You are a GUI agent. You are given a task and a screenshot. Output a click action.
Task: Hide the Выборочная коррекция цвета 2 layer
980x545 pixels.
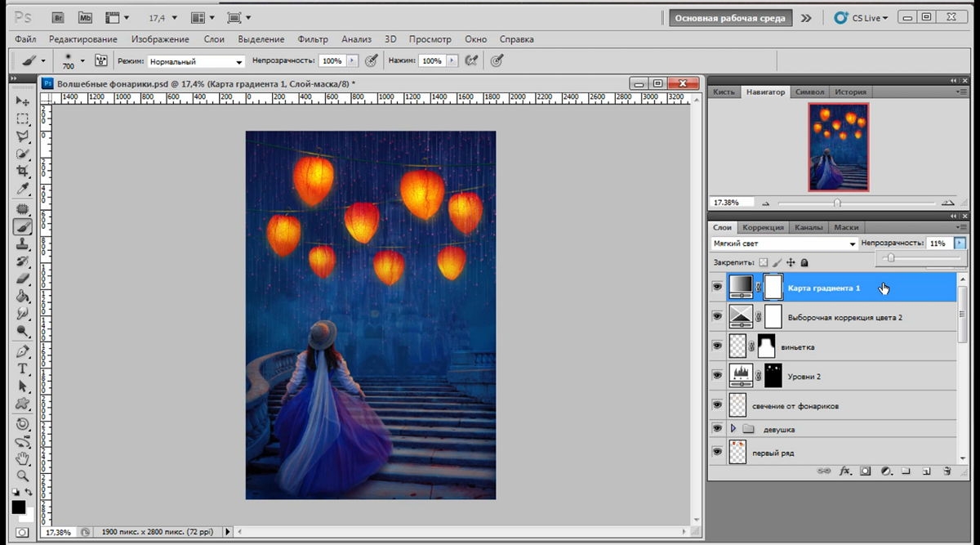coord(717,316)
